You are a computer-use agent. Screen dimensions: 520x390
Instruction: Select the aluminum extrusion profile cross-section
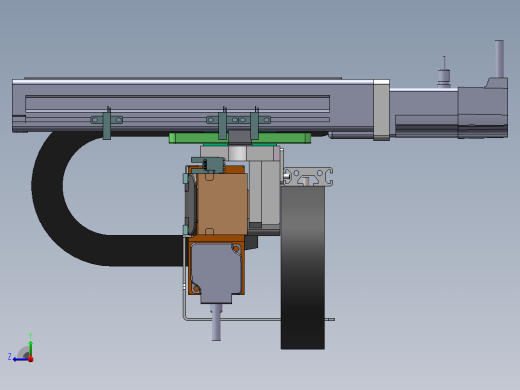tap(308, 177)
